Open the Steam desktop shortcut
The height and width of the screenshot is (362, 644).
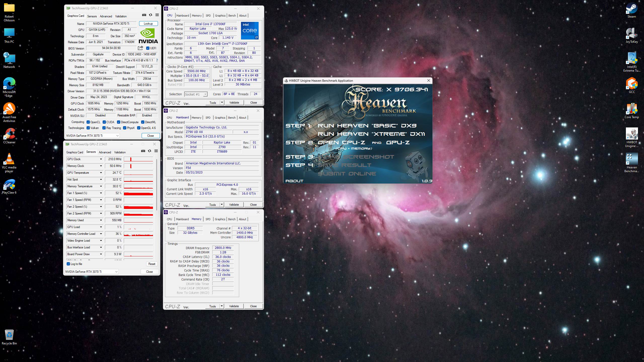[x=632, y=10]
